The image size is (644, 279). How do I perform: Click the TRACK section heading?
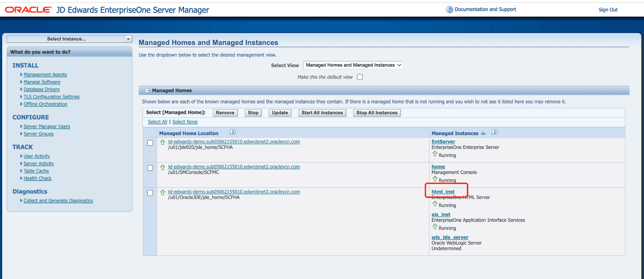pyautogui.click(x=23, y=147)
